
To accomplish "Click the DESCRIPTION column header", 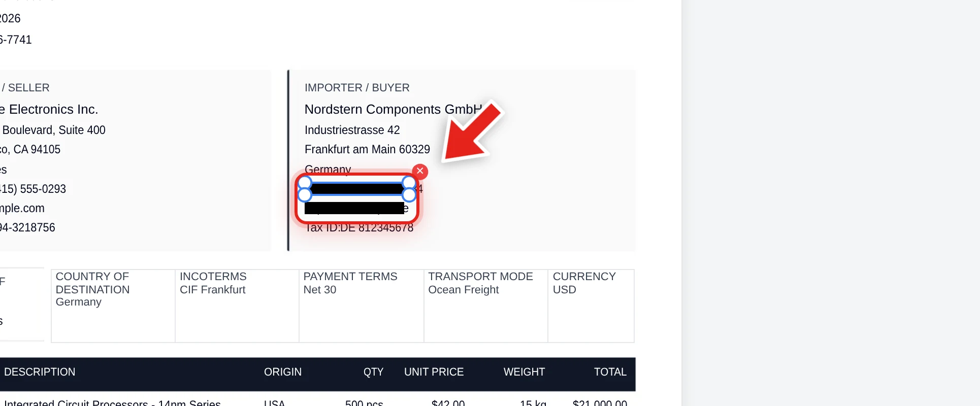I will 40,372.
